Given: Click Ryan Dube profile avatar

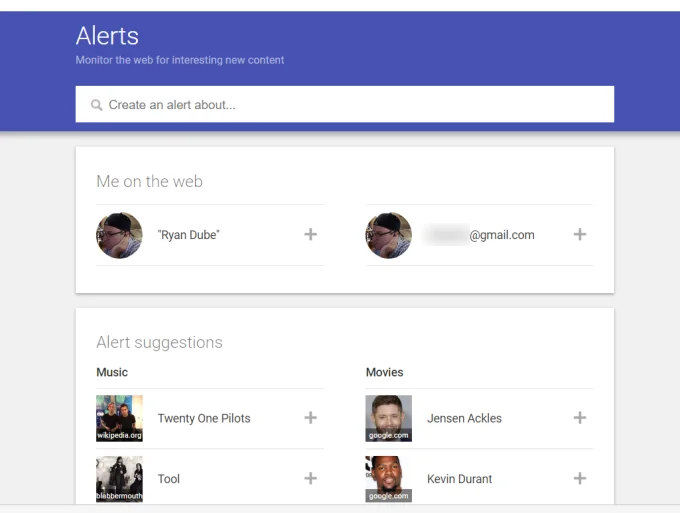Looking at the screenshot, I should (x=119, y=235).
